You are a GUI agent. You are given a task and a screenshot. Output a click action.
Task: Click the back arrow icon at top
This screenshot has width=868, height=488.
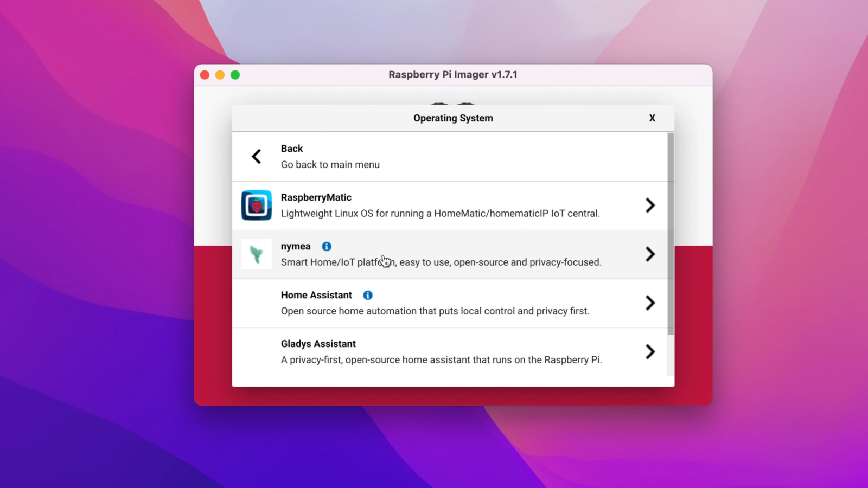(256, 156)
